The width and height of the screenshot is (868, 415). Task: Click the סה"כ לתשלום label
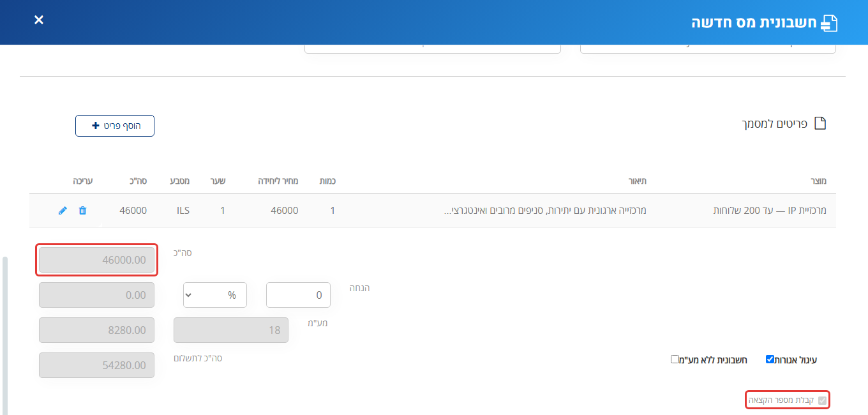198,358
